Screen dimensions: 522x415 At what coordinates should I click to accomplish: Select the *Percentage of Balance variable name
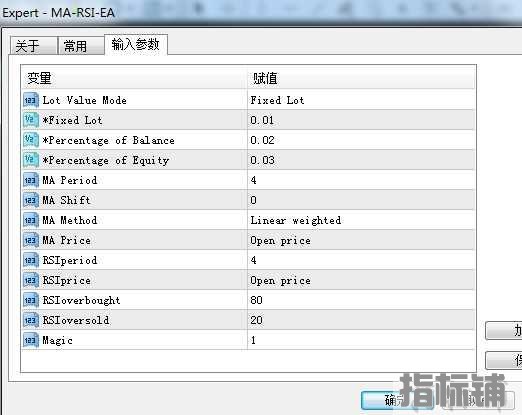[108, 140]
